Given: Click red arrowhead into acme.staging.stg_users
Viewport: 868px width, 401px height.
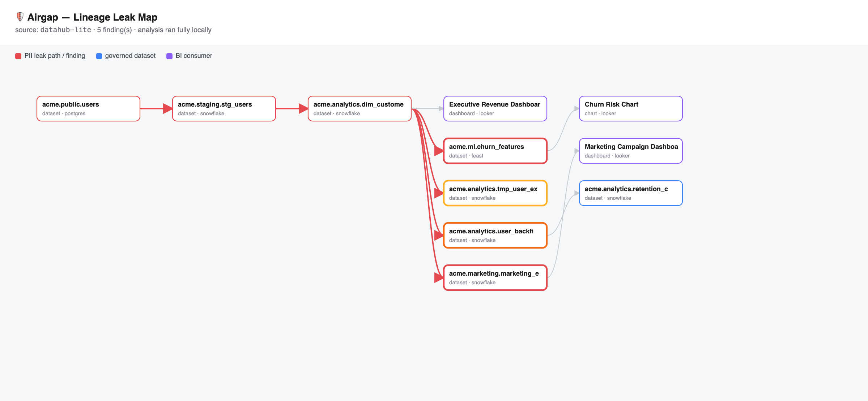Looking at the screenshot, I should [x=168, y=108].
